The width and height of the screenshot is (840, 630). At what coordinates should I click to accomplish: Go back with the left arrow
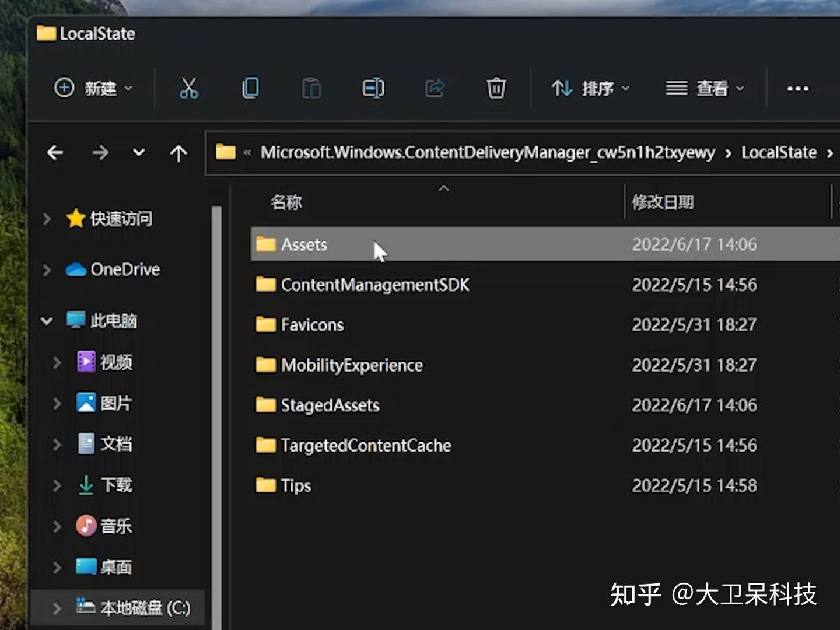tap(55, 153)
